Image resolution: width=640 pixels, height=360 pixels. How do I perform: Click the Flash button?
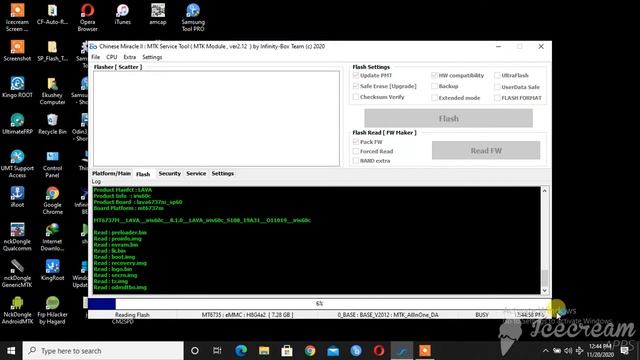pos(449,118)
